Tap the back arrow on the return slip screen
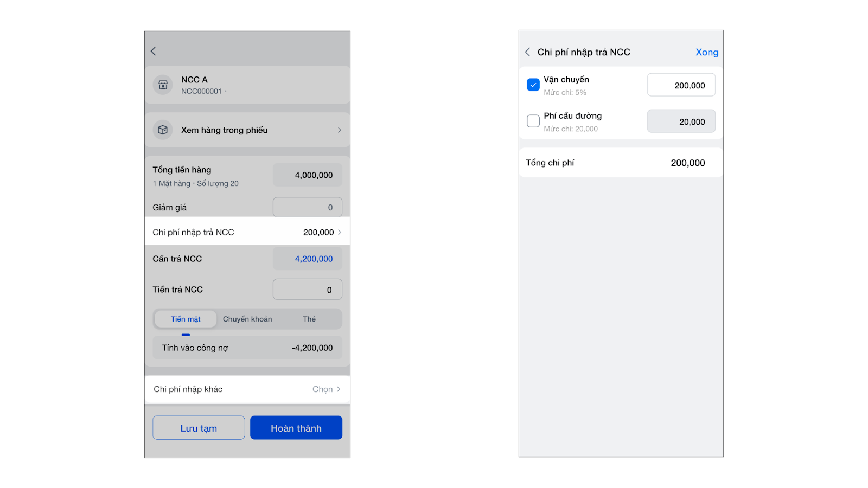The image size is (868, 488). tap(154, 51)
